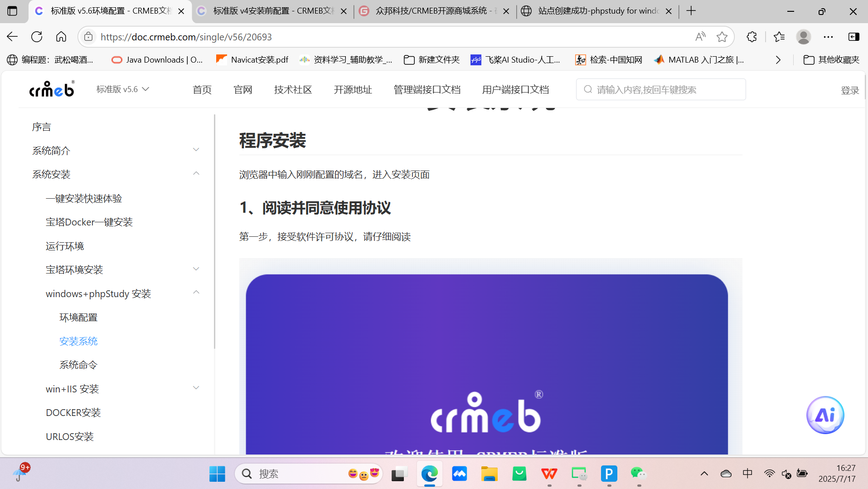
Task: Open URLOS安装 sidebar page
Action: (70, 437)
